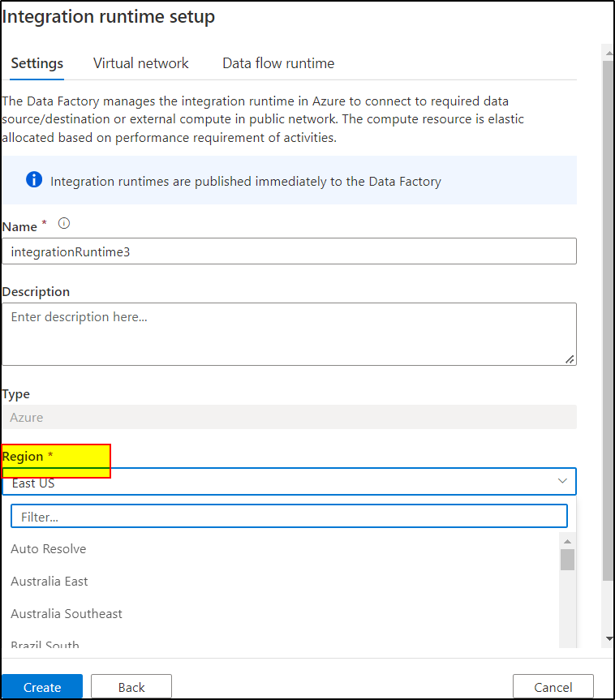The height and width of the screenshot is (700, 615).
Task: Click the Name field containing integrationRuntime3
Action: click(x=289, y=251)
